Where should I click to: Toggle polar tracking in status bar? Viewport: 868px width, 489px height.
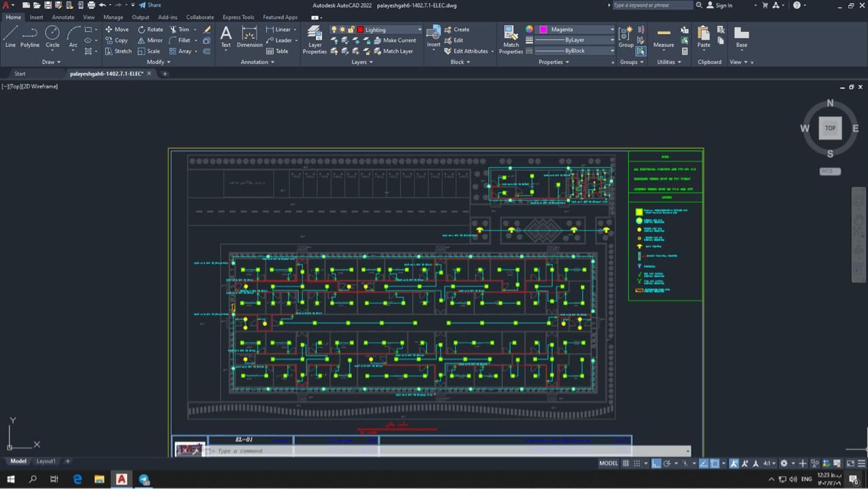coord(667,463)
